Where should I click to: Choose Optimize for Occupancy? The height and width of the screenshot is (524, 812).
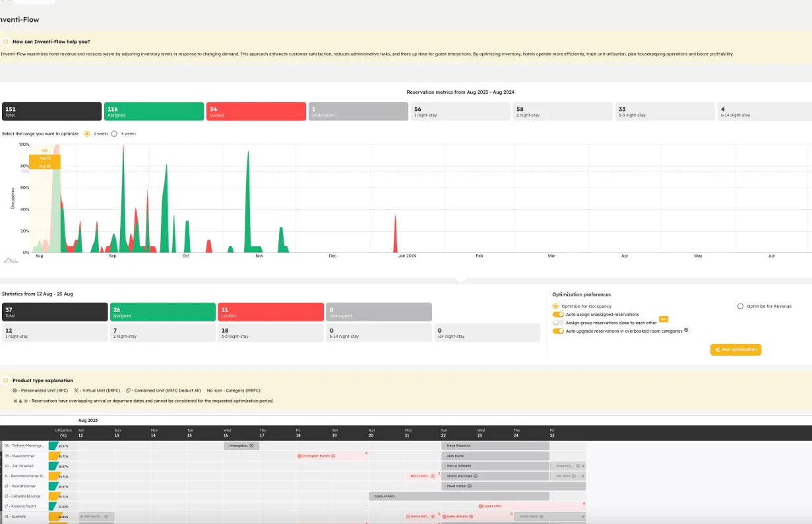pyautogui.click(x=555, y=306)
